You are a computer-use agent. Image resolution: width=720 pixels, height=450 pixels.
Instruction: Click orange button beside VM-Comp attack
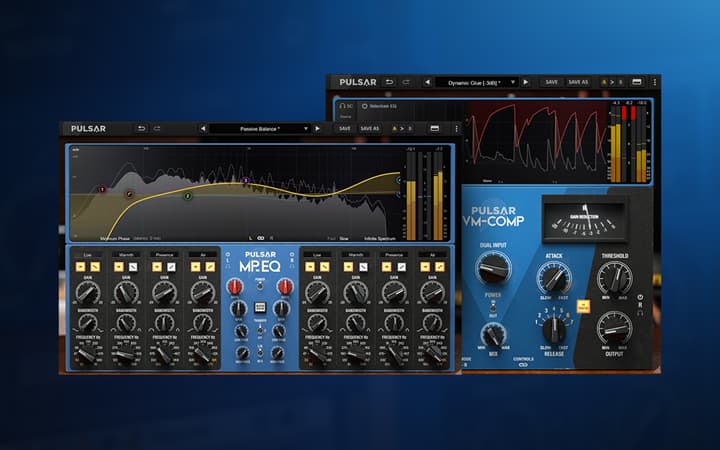[x=583, y=306]
